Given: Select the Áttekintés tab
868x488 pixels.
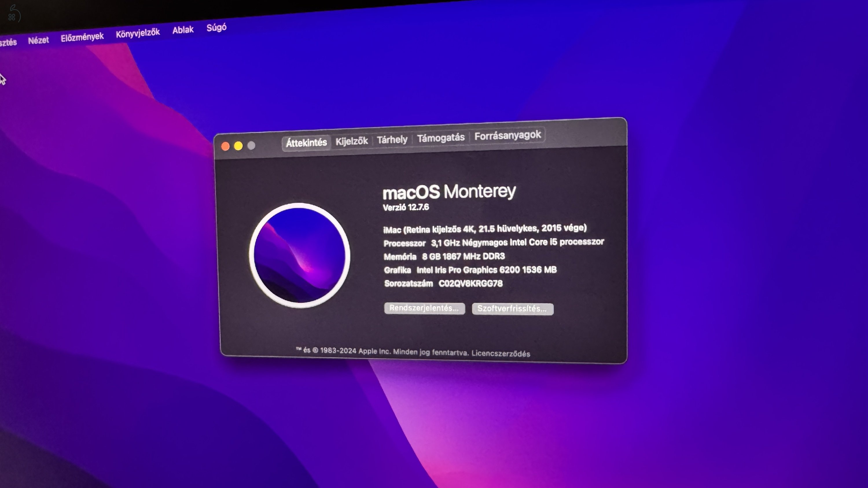Looking at the screenshot, I should (306, 143).
